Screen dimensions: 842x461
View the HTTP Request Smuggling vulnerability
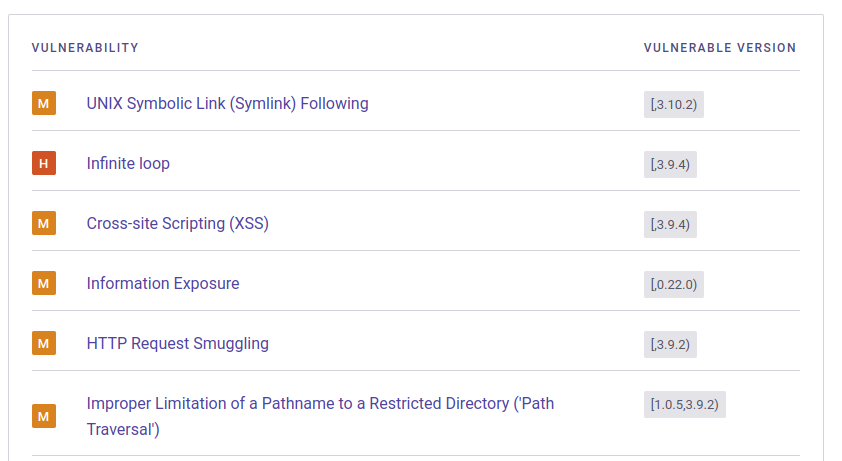(x=177, y=343)
